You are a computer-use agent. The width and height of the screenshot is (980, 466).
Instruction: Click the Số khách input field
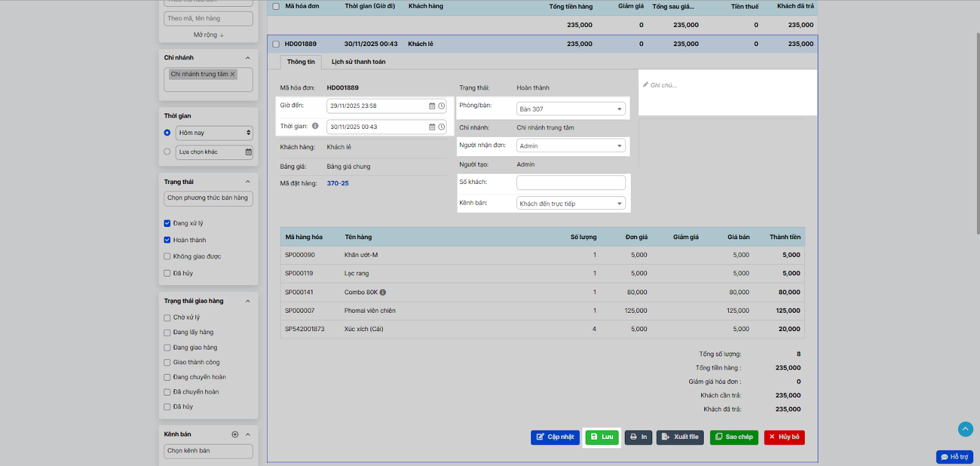tap(571, 182)
